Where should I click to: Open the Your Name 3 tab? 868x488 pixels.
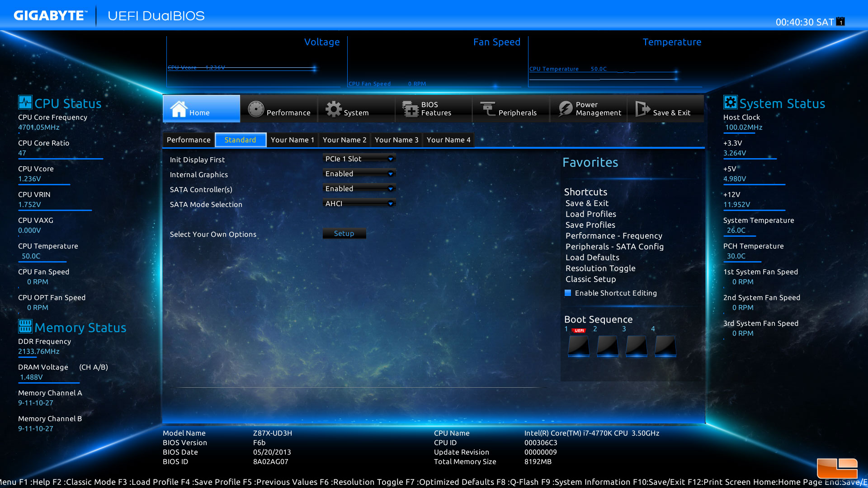pos(396,140)
